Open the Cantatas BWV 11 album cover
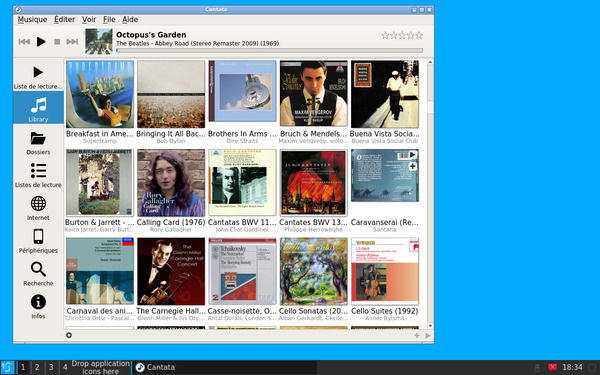Screen dimensions: 600x375 coord(242,183)
